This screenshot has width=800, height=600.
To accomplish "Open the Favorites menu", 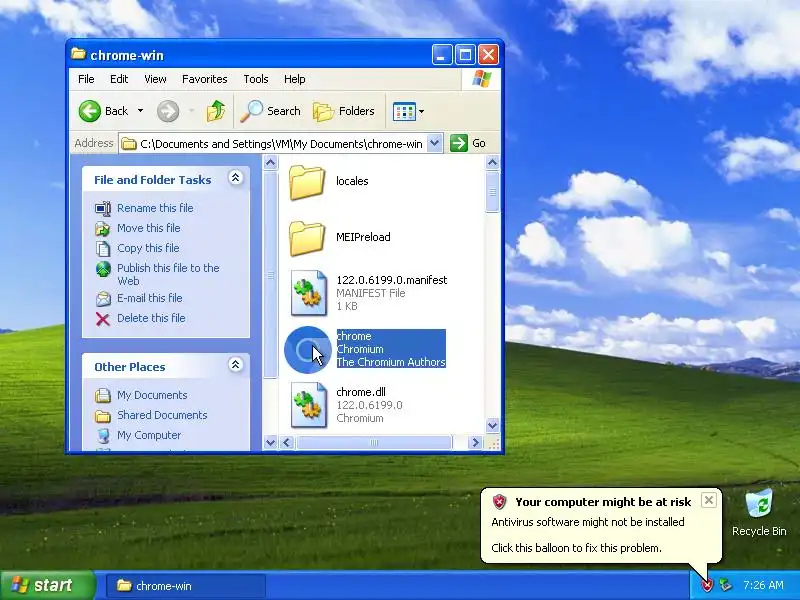I will (x=205, y=79).
